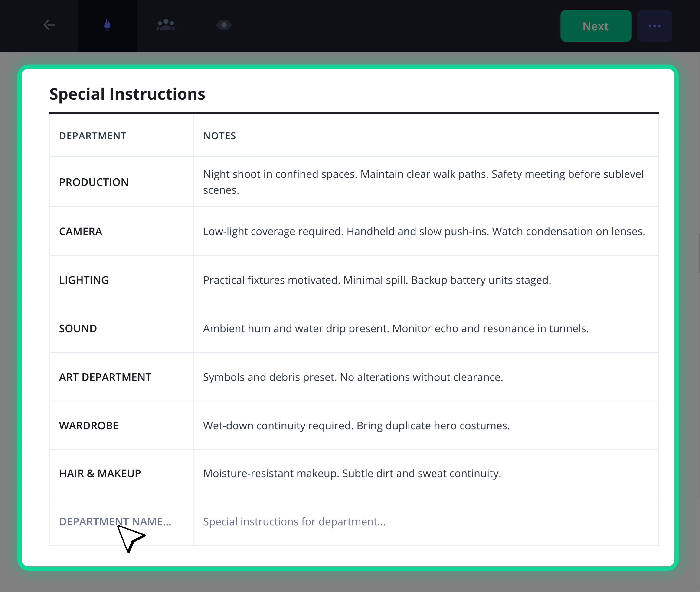This screenshot has width=700, height=592.
Task: Edit the wet-down continuity wardrobe notes
Action: coord(426,425)
